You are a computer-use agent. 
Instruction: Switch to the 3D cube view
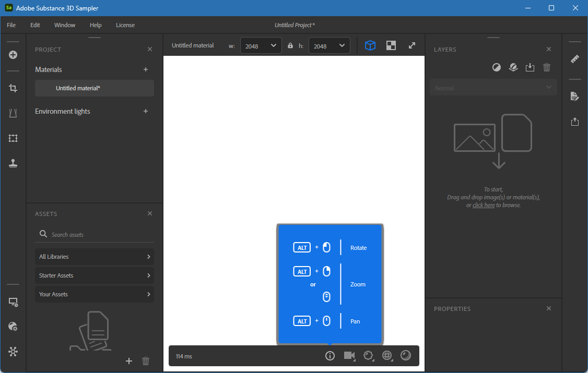pyautogui.click(x=370, y=45)
